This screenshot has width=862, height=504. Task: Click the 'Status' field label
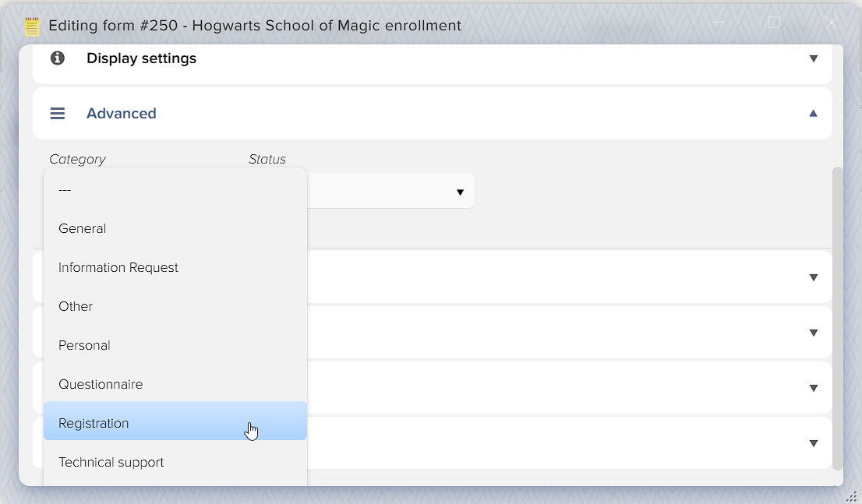coord(267,160)
